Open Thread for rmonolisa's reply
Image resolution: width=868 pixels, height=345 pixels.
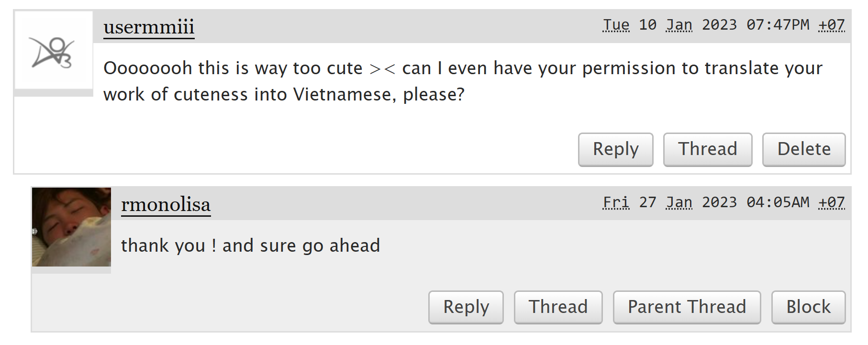pyautogui.click(x=558, y=307)
